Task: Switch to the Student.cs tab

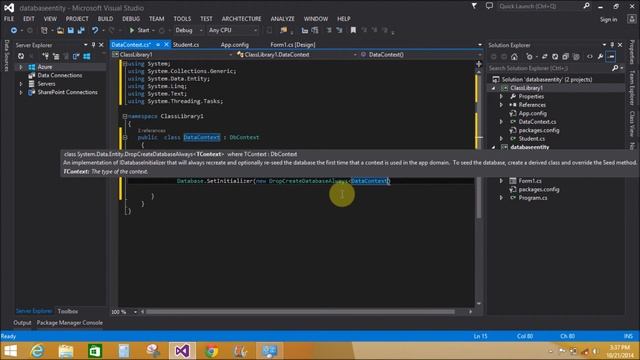Action: point(186,45)
